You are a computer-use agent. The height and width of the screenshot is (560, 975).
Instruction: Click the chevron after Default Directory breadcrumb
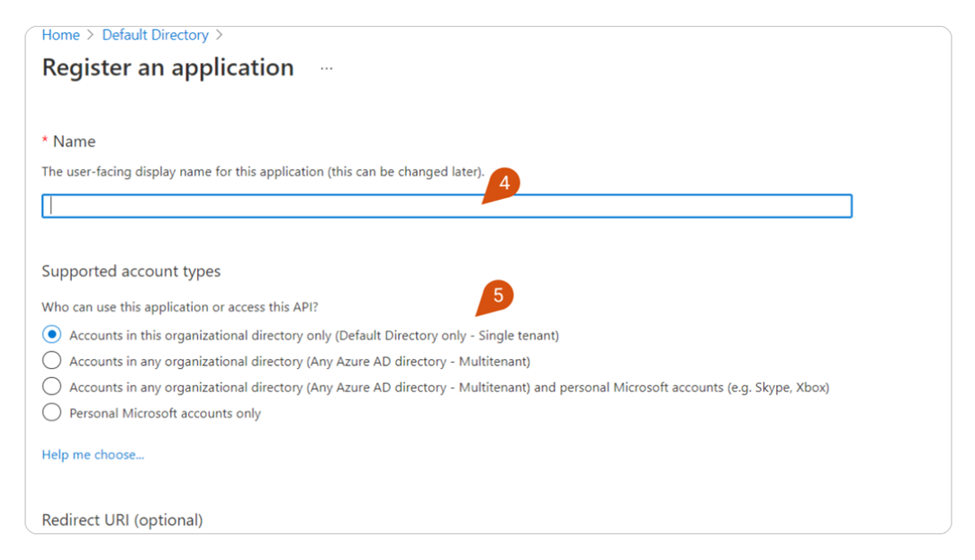[218, 34]
